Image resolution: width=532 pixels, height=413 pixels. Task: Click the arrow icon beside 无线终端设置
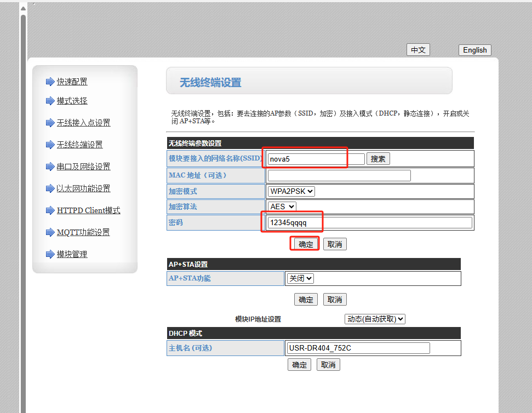(x=50, y=145)
